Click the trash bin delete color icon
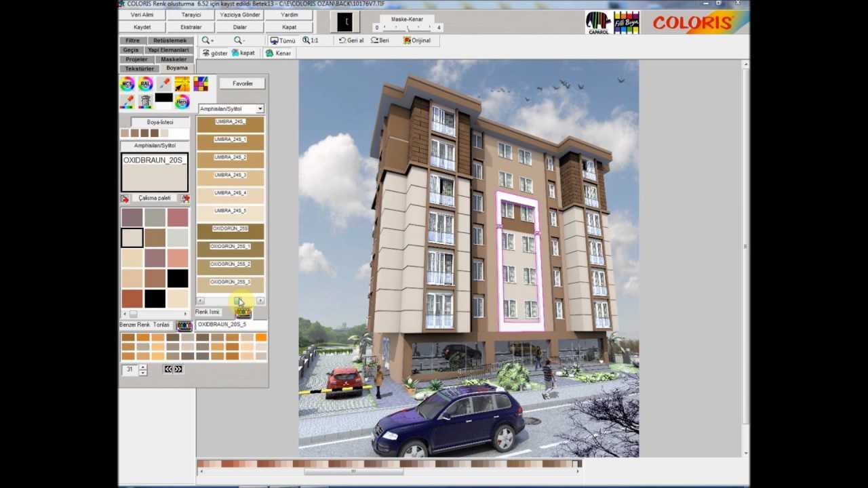 (145, 102)
